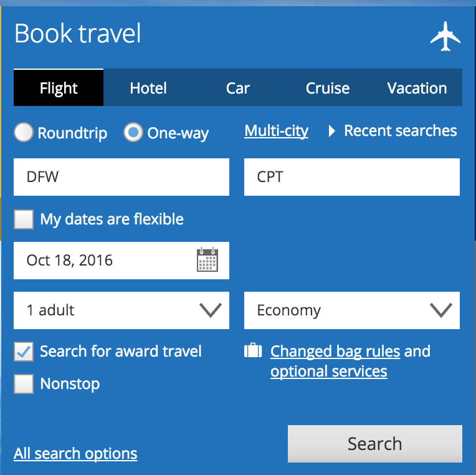
Task: Uncheck Search for award travel
Action: tap(24, 352)
